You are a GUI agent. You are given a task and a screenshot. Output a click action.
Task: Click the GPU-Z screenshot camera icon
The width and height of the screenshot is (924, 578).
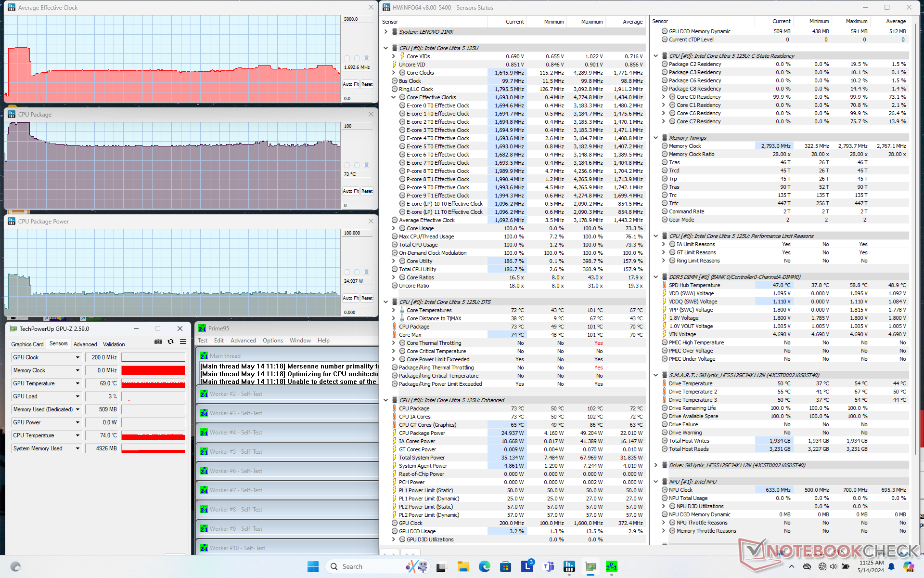point(158,342)
